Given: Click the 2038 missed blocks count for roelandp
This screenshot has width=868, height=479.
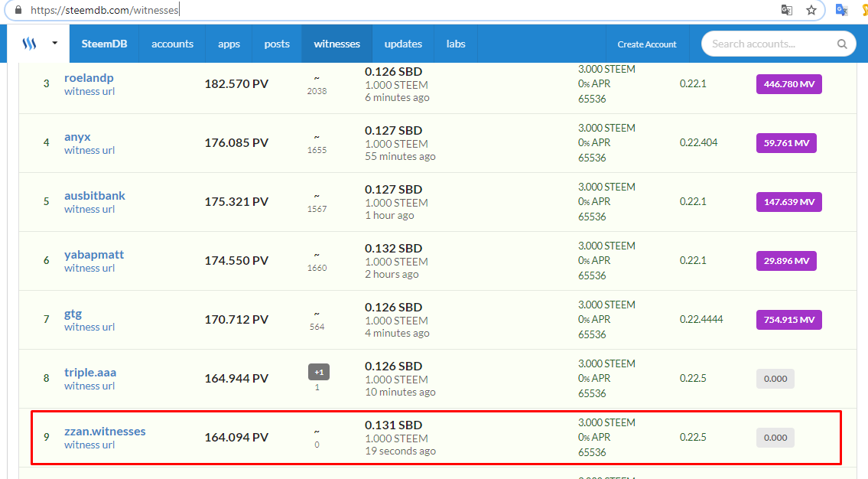Looking at the screenshot, I should [x=317, y=91].
